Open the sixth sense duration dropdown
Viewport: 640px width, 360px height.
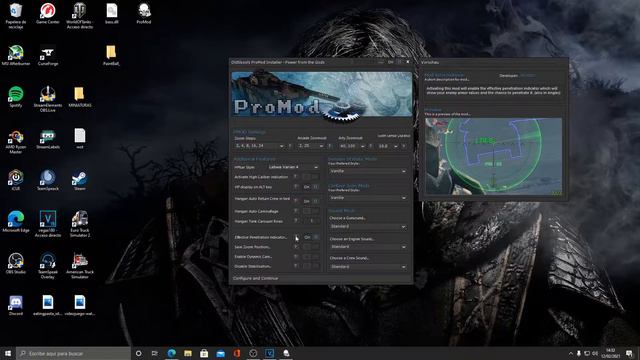388,146
